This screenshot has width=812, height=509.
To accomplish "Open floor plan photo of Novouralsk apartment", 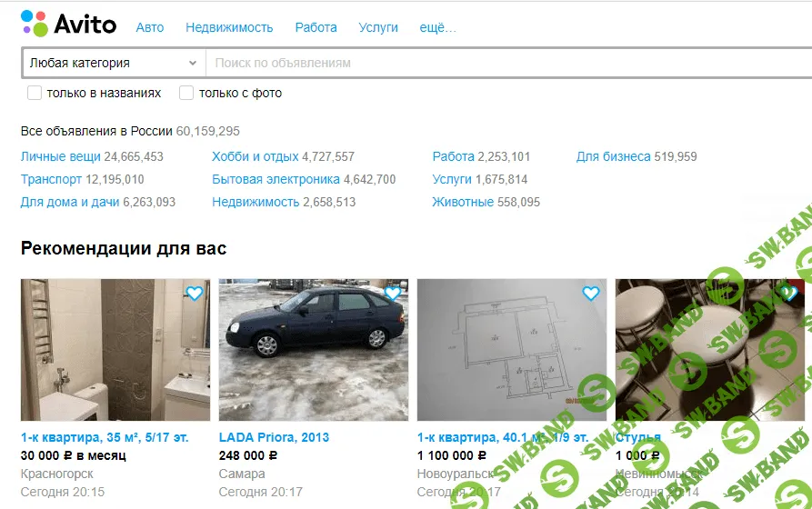I will (x=512, y=350).
